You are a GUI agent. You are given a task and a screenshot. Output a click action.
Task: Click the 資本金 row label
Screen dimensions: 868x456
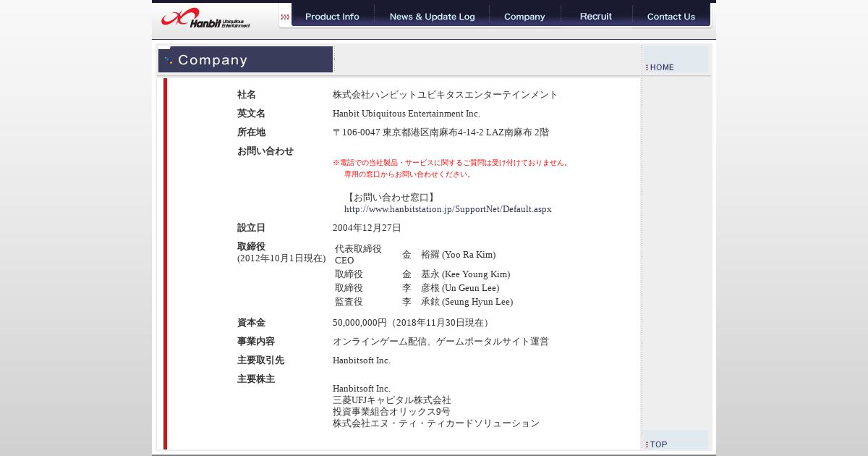[x=251, y=323]
